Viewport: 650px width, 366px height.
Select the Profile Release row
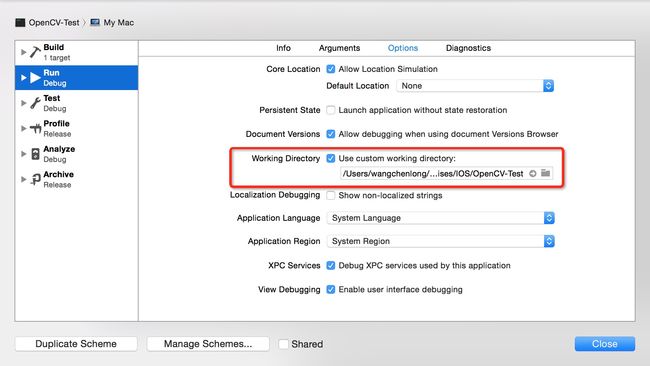77,128
